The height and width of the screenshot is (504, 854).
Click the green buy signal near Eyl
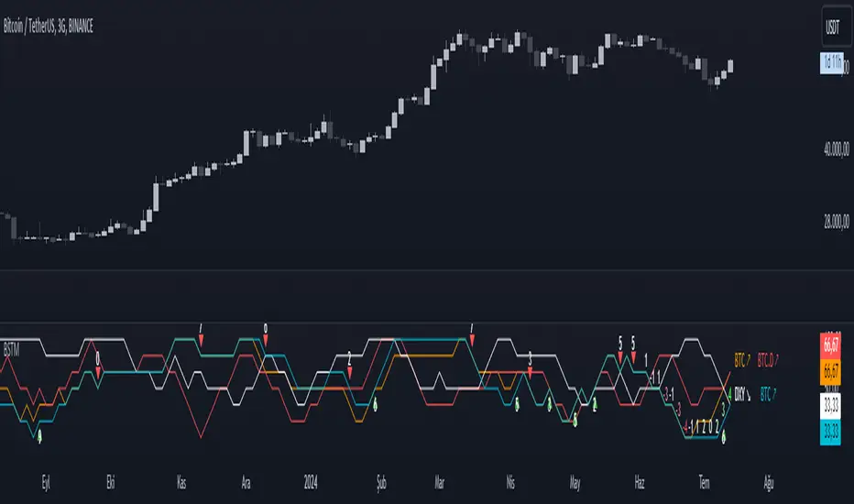click(x=39, y=436)
